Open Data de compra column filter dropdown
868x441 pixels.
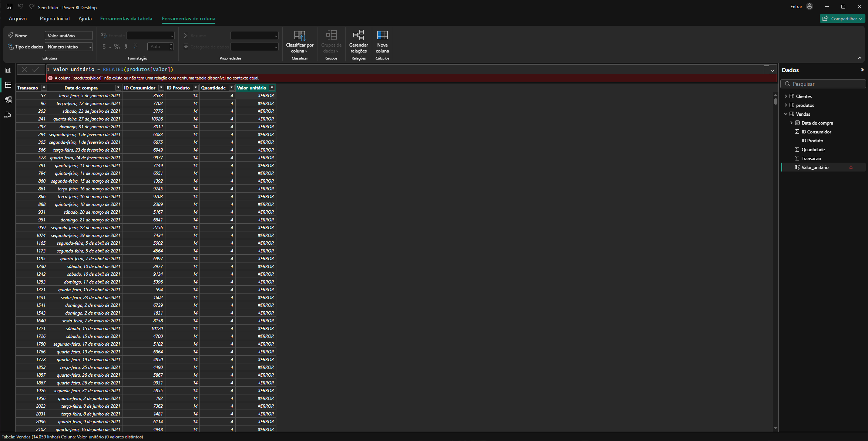[118, 88]
